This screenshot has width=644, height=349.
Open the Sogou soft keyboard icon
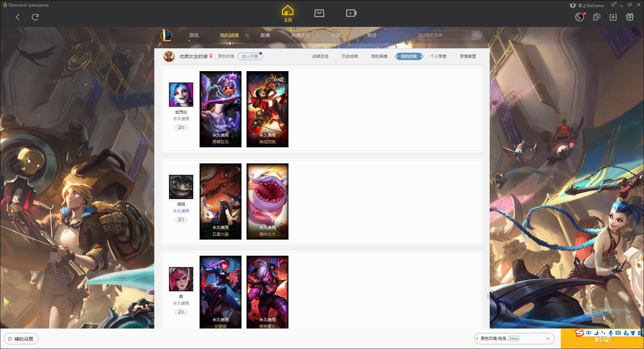pyautogui.click(x=618, y=333)
